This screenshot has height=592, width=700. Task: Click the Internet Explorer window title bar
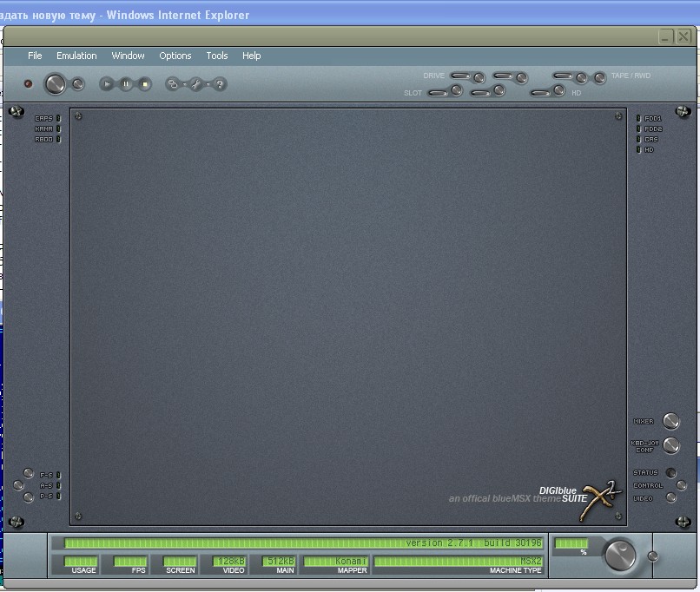pyautogui.click(x=350, y=14)
